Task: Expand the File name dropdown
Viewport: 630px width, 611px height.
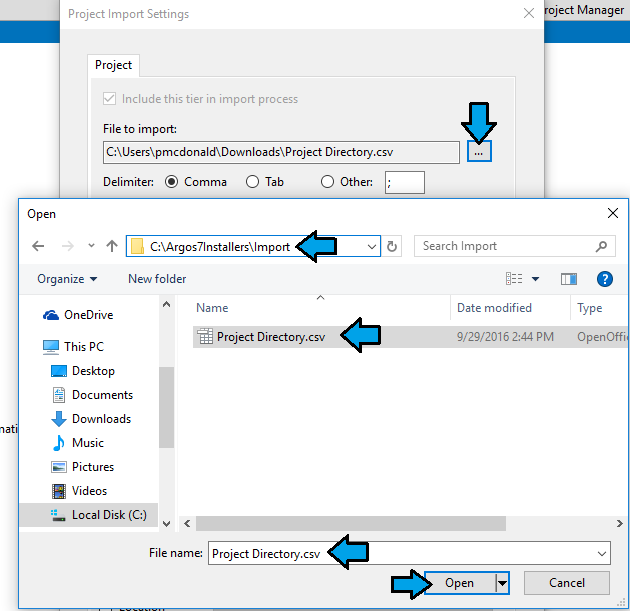Action: (601, 554)
